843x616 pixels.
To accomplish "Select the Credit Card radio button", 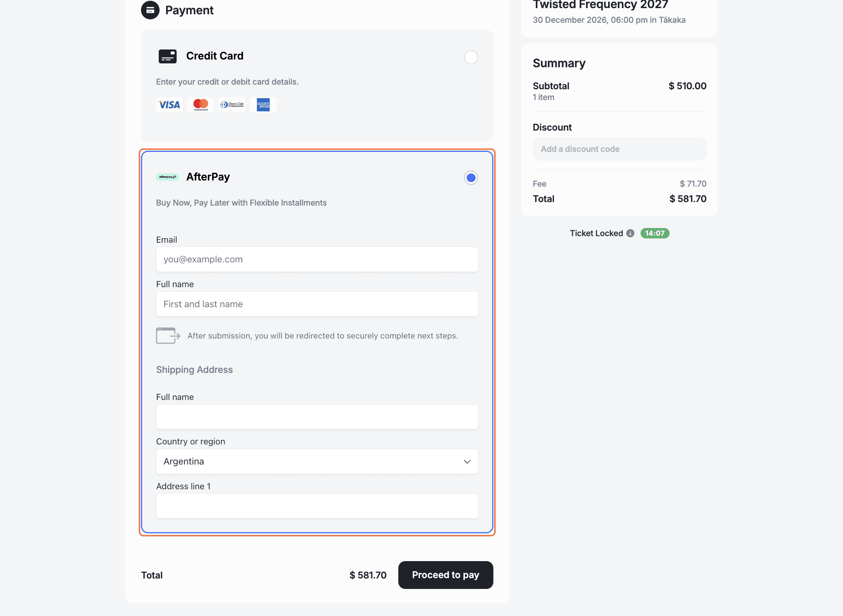I will 471,57.
